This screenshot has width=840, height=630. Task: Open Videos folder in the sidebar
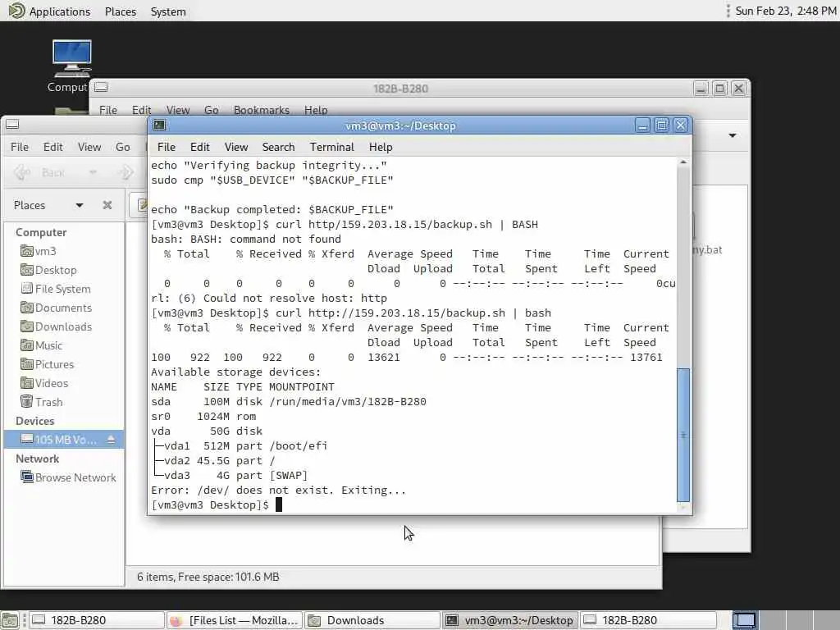tap(44, 383)
